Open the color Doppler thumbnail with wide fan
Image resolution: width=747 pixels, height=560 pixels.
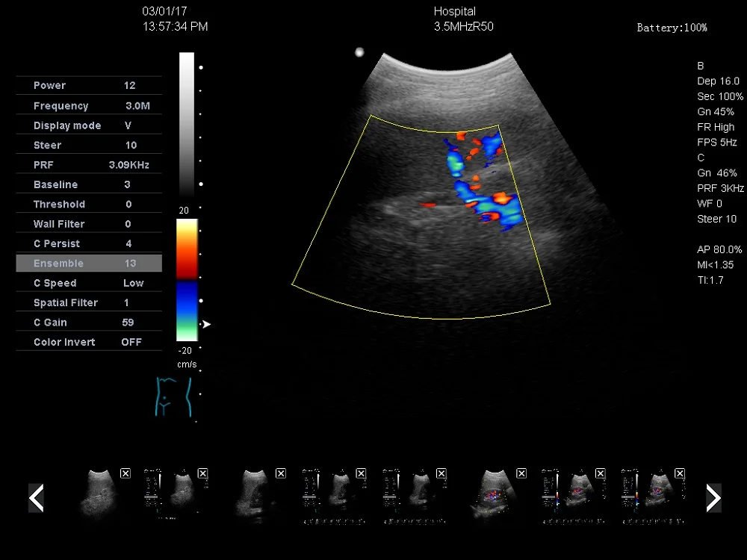(494, 494)
